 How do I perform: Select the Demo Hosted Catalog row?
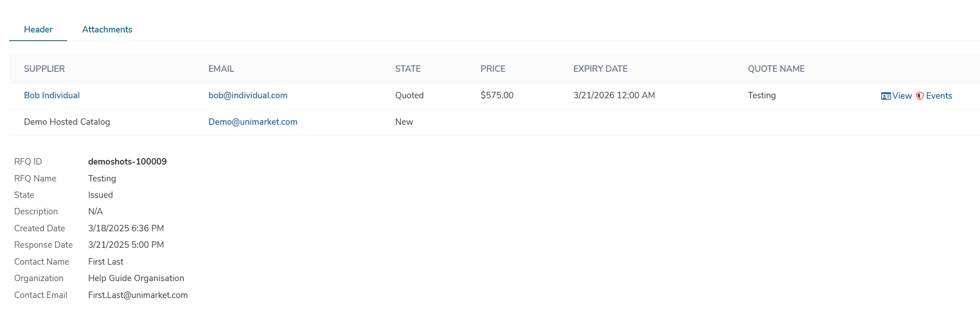pyautogui.click(x=67, y=122)
